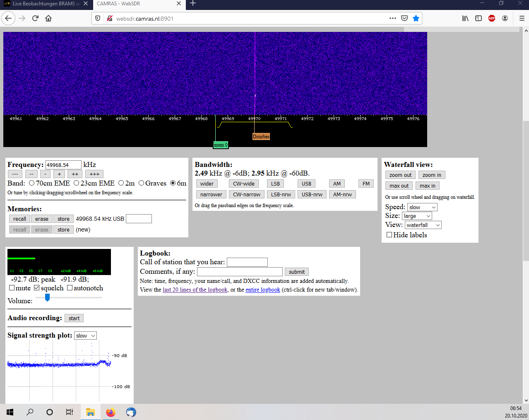Switch to CW-narrow bandwidth

247,194
